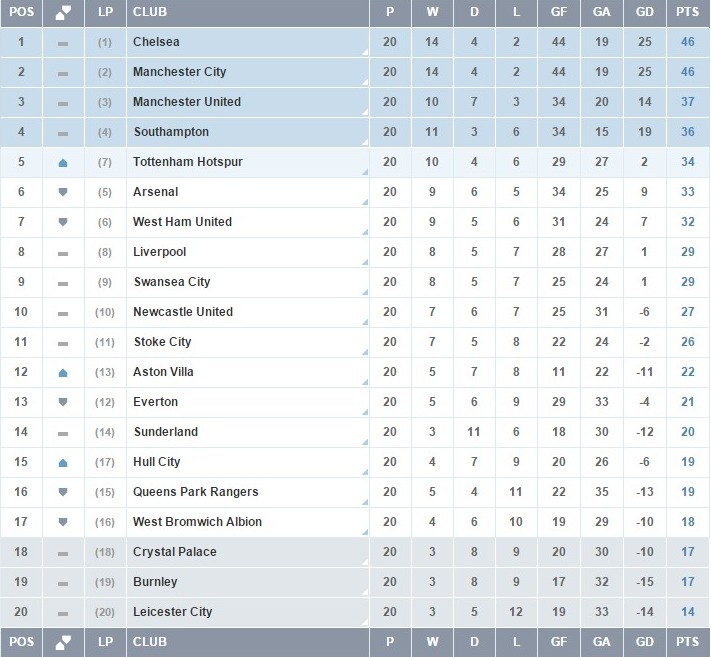
Task: Click the down-arrow icon in Arsenal's row
Action: click(x=63, y=192)
